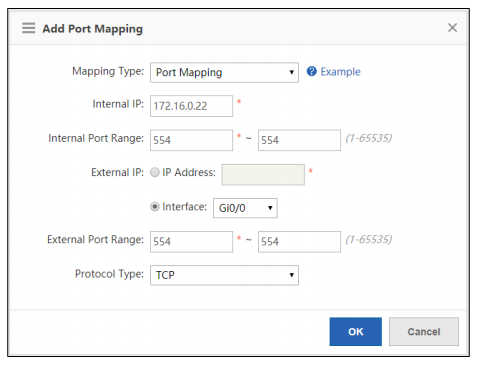The width and height of the screenshot is (479, 365).
Task: Click the Mapping Type label
Action: tap(108, 71)
